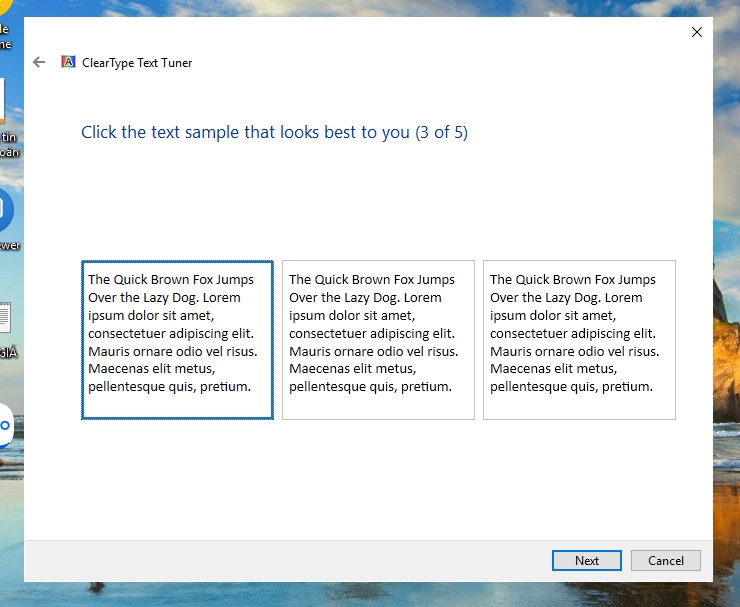Viewport: 740px width, 607px height.
Task: Go back using the arrow icon
Action: pyautogui.click(x=39, y=62)
